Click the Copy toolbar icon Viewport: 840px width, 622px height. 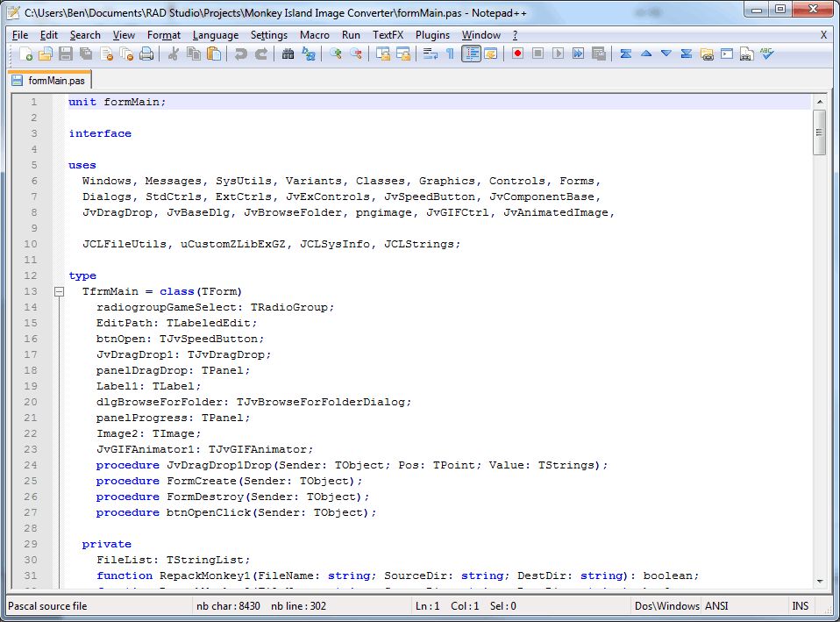coord(194,54)
